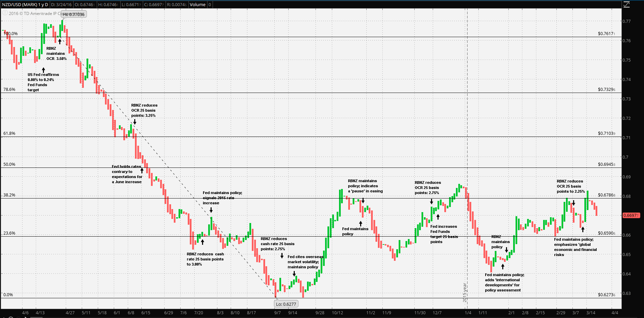The height and width of the screenshot is (318, 644).
Task: Click the highlighted 0.6697 current price tag
Action: pos(631,216)
